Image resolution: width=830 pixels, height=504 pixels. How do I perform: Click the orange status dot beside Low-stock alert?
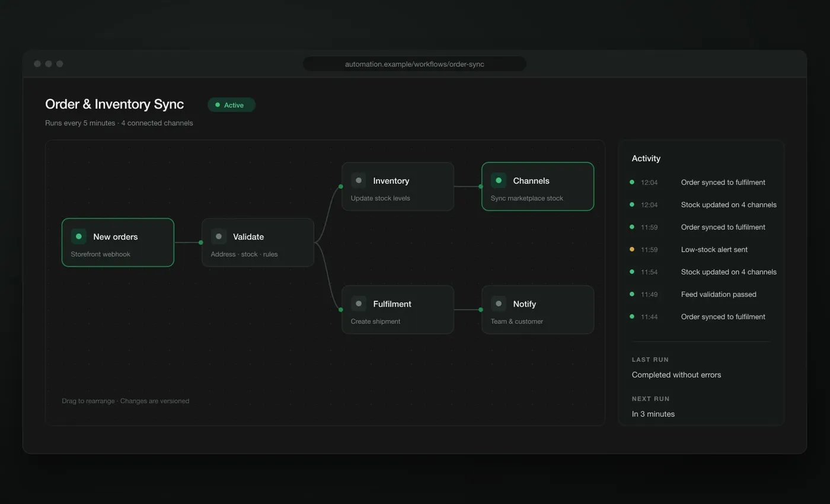point(632,250)
